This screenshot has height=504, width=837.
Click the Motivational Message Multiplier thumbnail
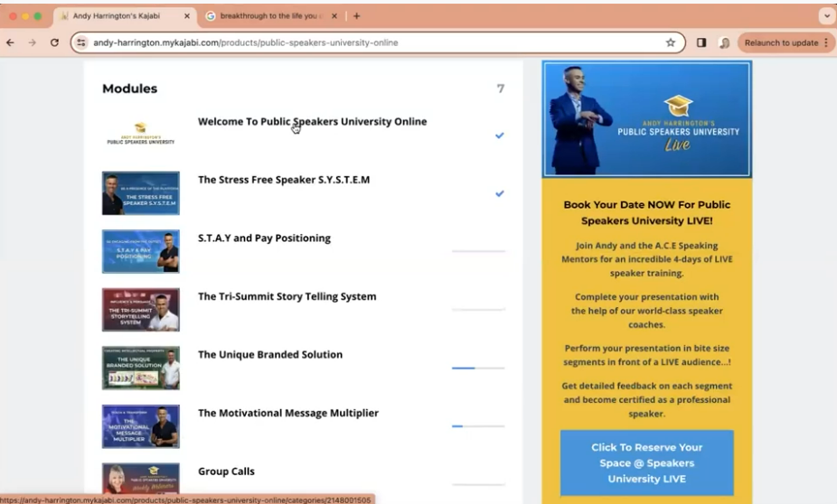(x=140, y=426)
